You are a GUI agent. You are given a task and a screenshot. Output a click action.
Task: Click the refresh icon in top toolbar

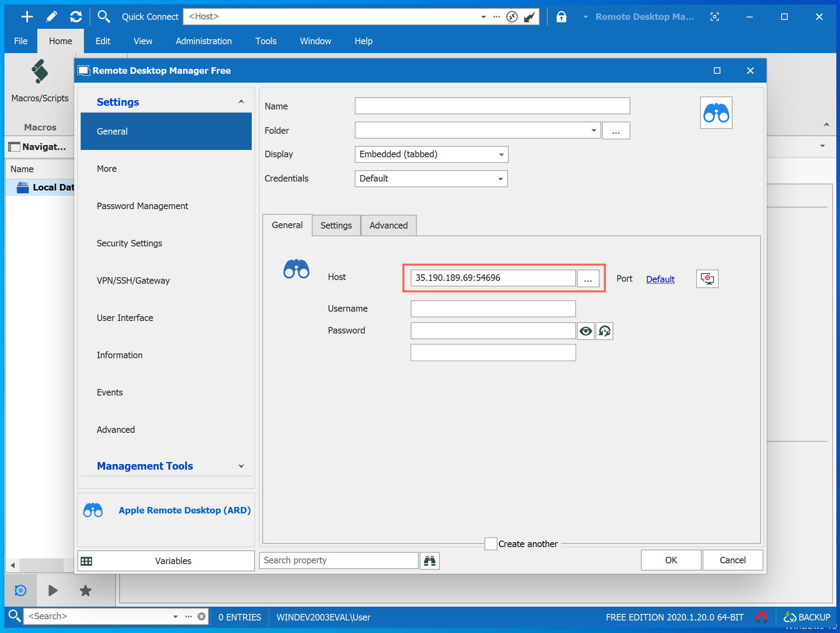(x=76, y=17)
